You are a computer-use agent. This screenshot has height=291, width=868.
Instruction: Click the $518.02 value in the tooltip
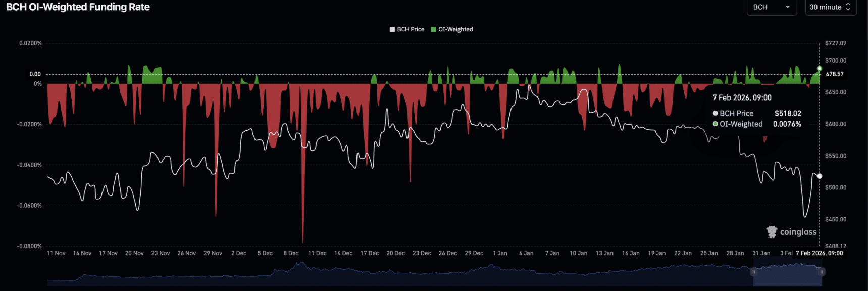788,114
